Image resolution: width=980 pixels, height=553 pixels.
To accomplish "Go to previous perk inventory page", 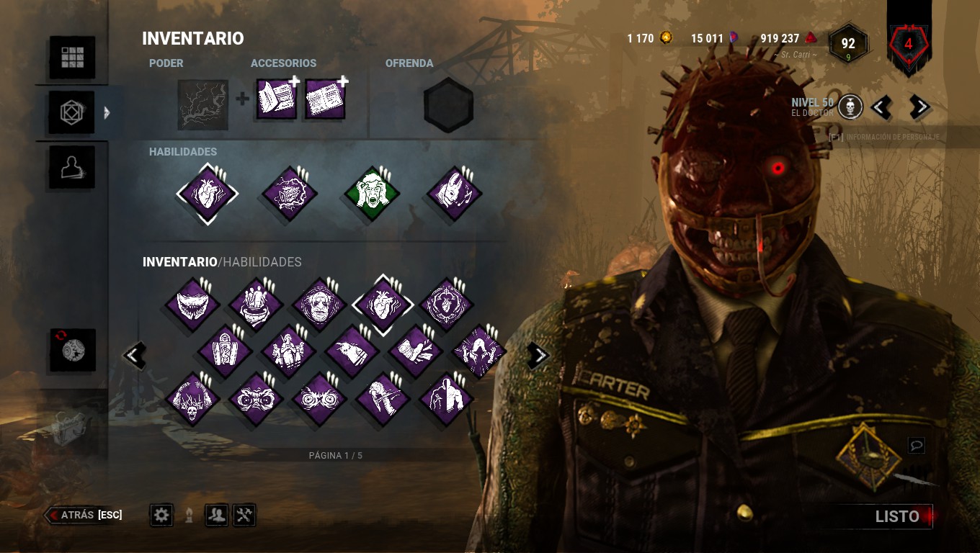I will click(x=134, y=355).
